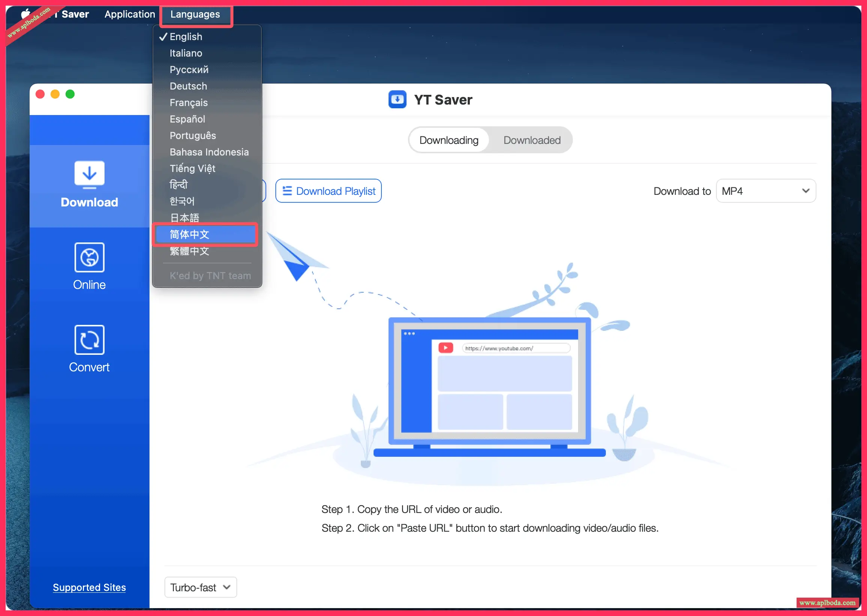
Task: Switch to the Downloaded tab
Action: click(532, 140)
